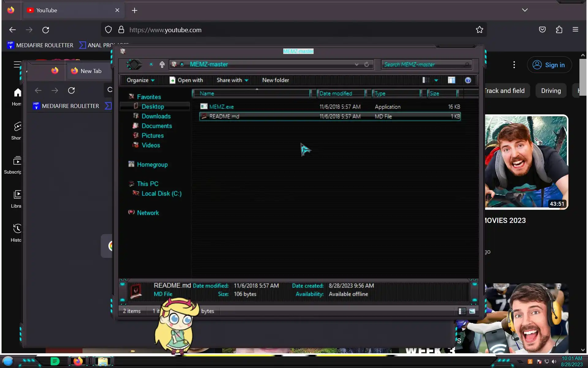The height and width of the screenshot is (368, 588).
Task: Switch to details view toggle
Action: [462, 311]
